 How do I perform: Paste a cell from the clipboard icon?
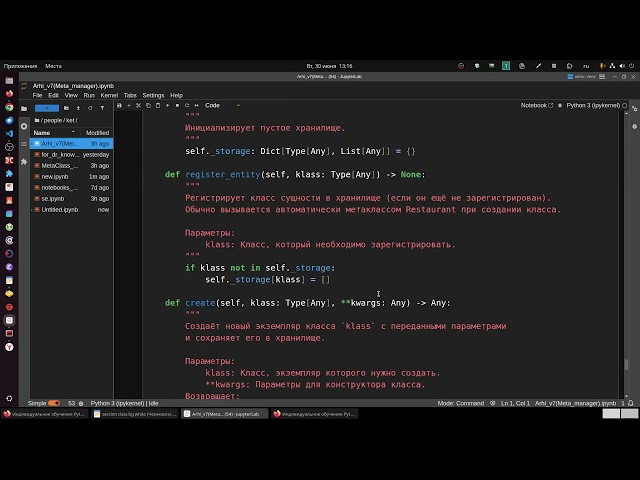point(158,105)
